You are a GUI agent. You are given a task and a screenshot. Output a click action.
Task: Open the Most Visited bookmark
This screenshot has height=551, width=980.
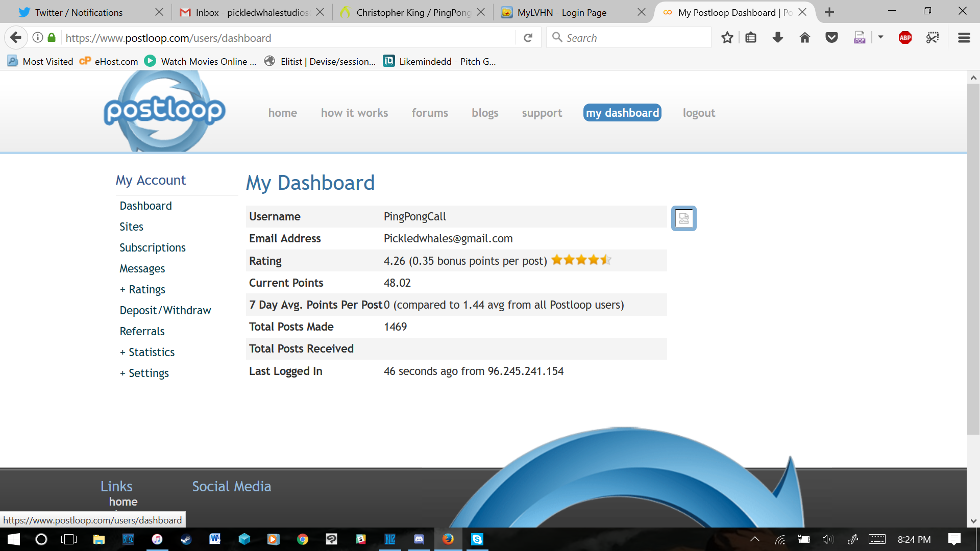40,61
